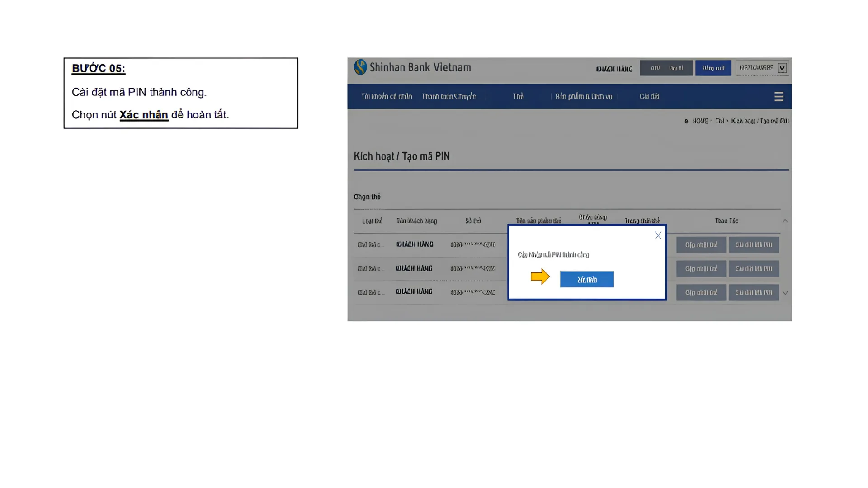Open the hamburger menu in the blue navigation bar

(778, 96)
